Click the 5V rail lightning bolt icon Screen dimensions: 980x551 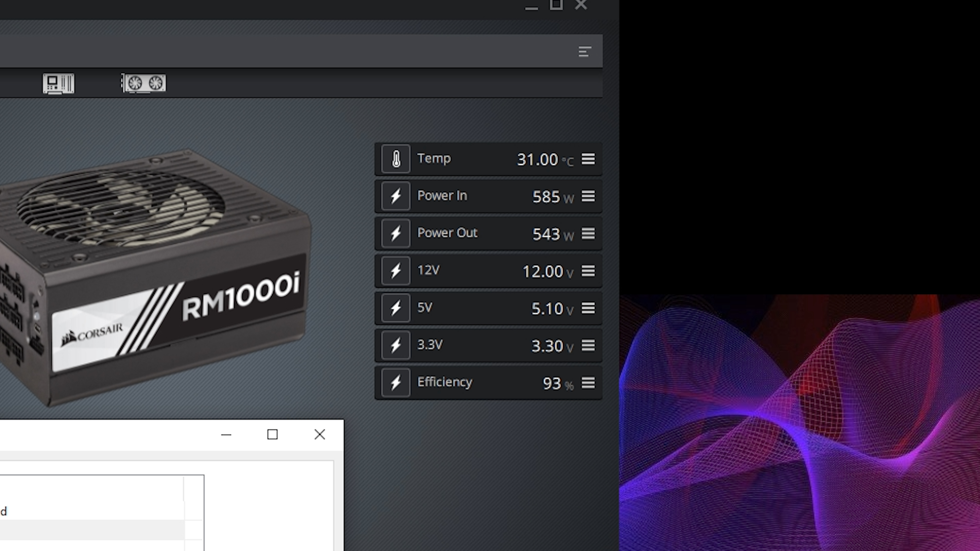pos(395,307)
